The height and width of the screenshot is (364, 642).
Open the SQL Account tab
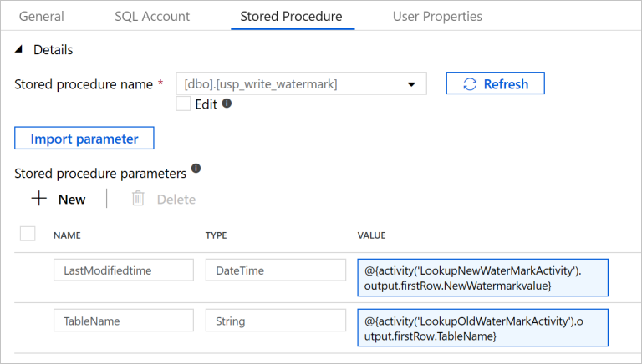click(152, 16)
